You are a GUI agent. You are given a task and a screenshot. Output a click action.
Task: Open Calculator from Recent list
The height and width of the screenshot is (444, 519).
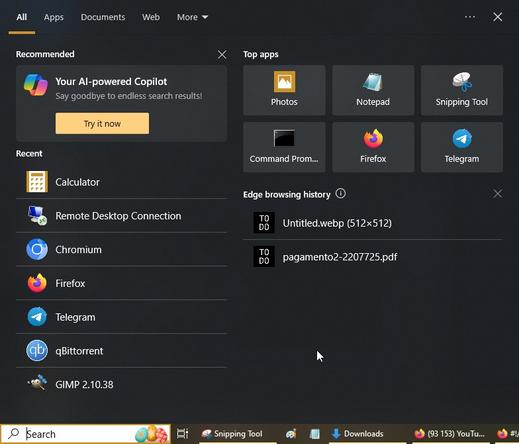[x=121, y=182]
